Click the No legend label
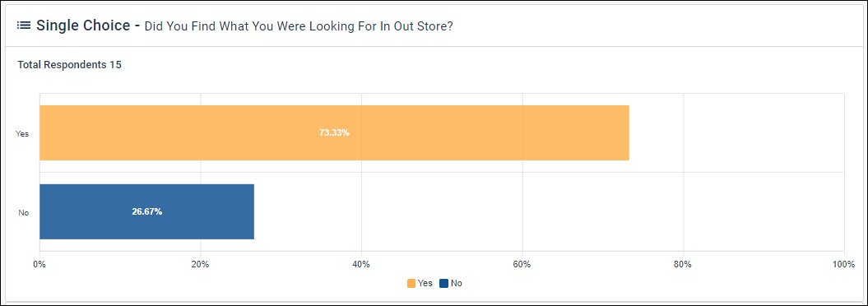 coord(456,283)
